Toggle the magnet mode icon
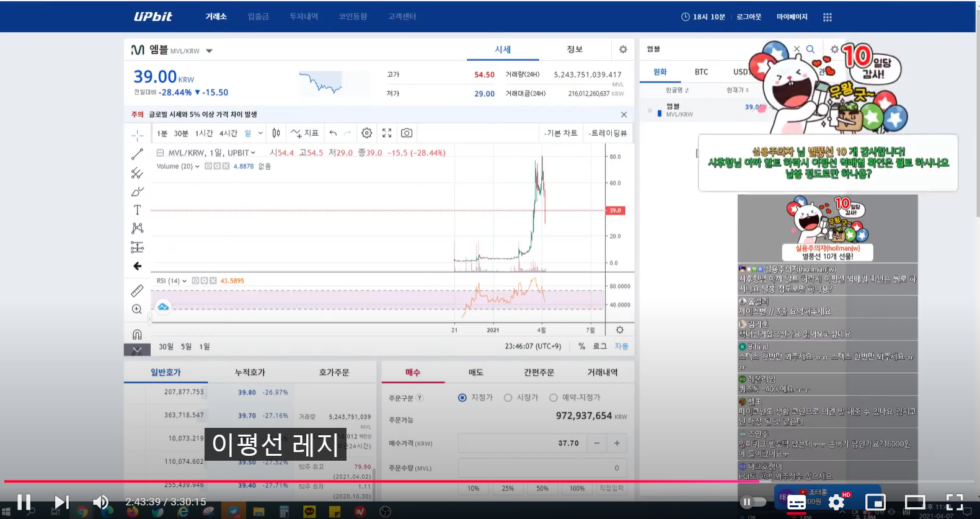The height and width of the screenshot is (519, 980). pyautogui.click(x=137, y=334)
